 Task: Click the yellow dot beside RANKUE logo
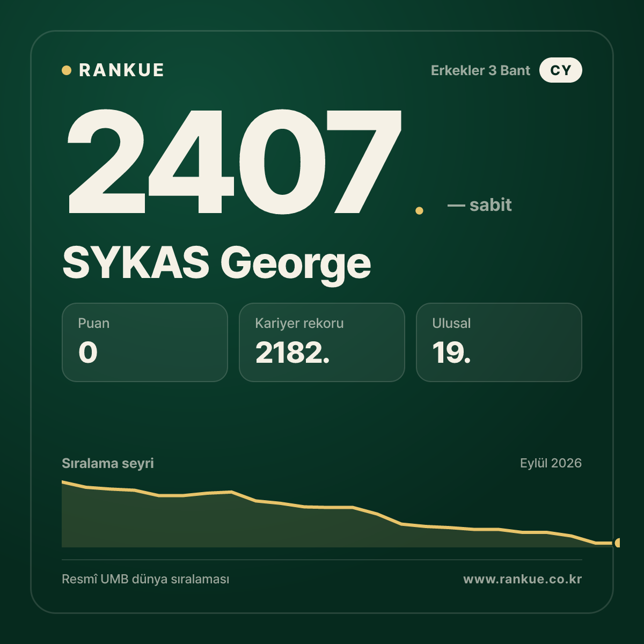[67, 70]
